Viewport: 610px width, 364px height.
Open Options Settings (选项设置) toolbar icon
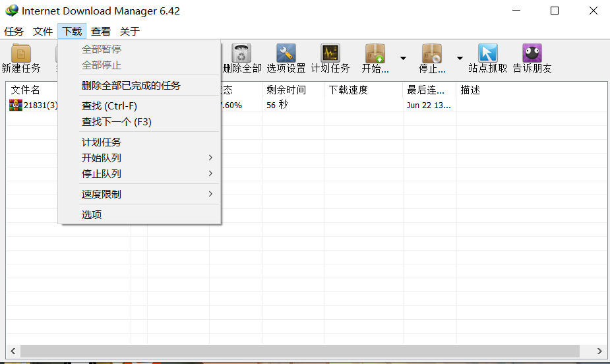tap(286, 58)
